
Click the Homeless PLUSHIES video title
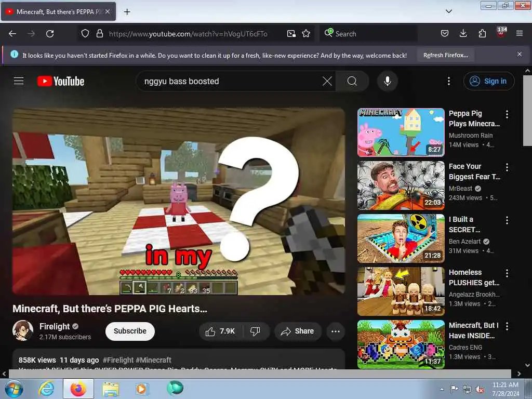pyautogui.click(x=474, y=277)
